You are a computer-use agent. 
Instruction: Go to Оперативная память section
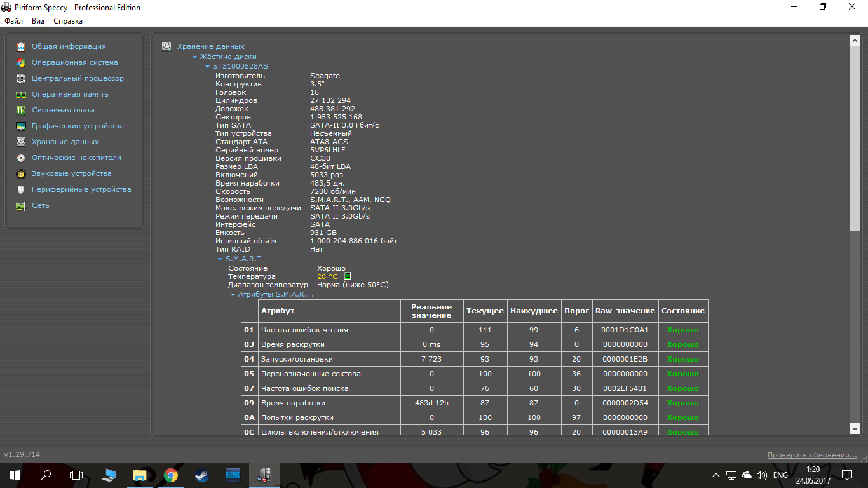pyautogui.click(x=70, y=94)
